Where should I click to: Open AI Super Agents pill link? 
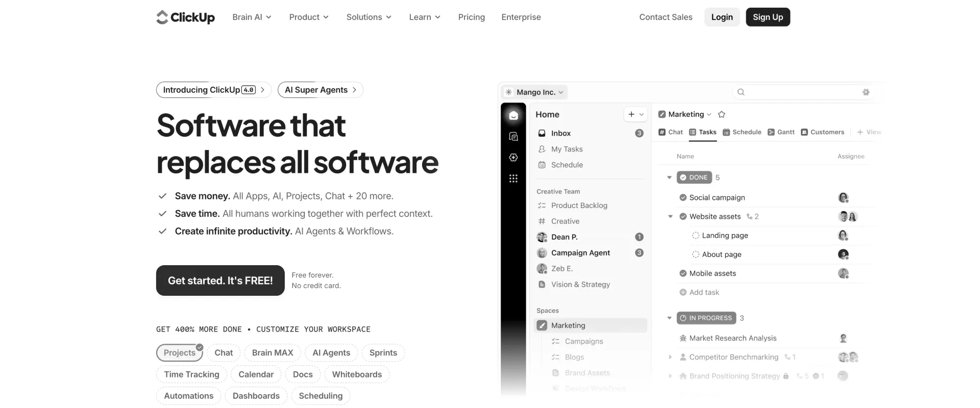321,90
